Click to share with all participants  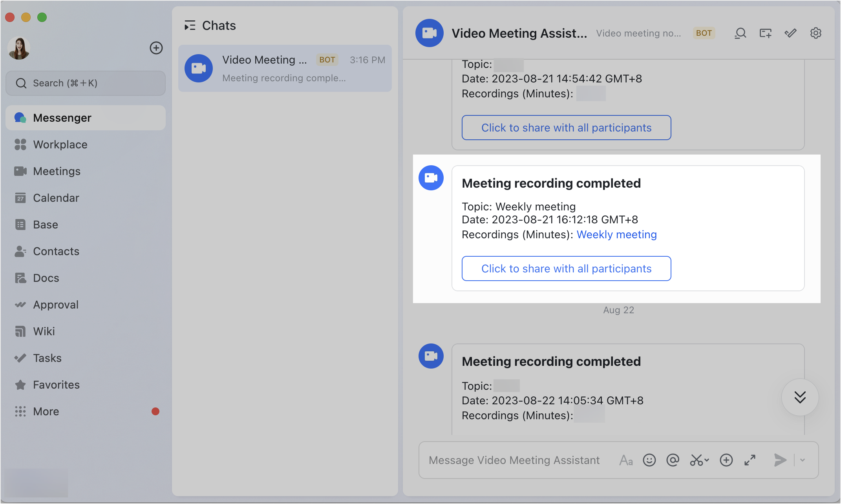pos(566,268)
